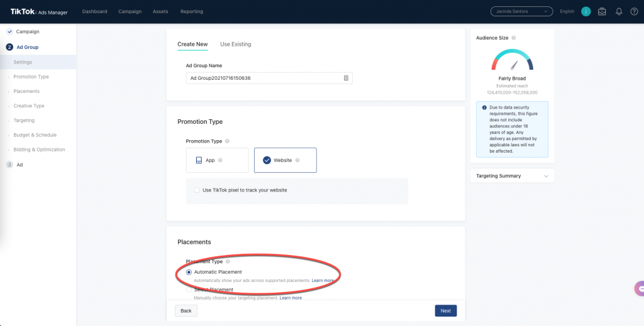The width and height of the screenshot is (644, 326).
Task: Open the Campaign menu
Action: [x=130, y=11]
